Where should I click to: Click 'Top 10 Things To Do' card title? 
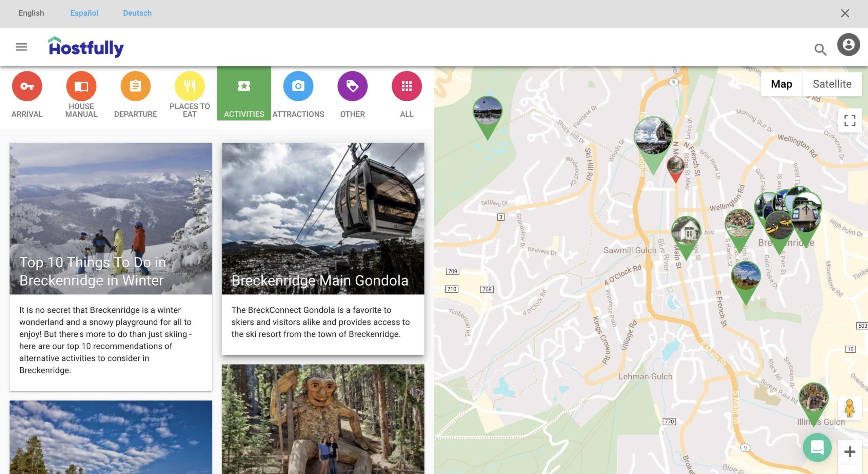tap(93, 271)
